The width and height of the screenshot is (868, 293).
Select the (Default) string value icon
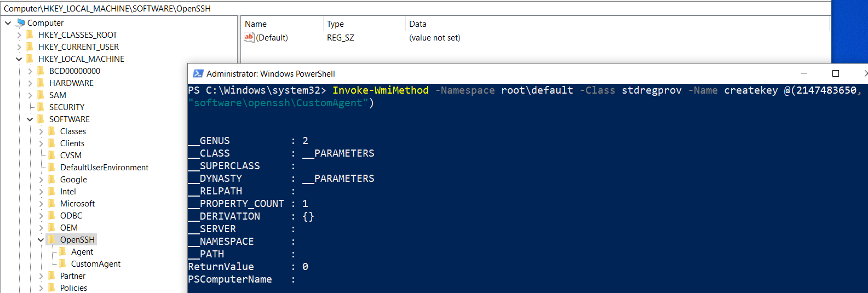[249, 37]
